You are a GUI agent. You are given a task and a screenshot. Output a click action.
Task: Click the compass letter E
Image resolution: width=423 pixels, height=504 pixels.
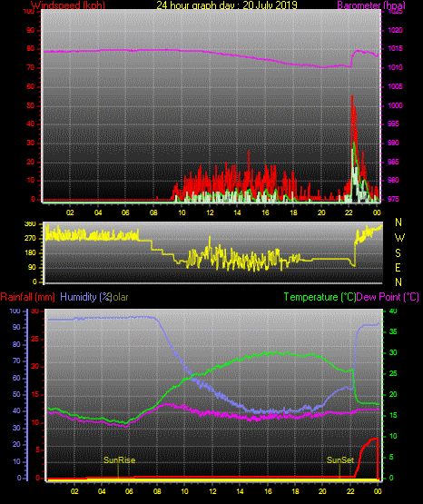click(x=398, y=268)
